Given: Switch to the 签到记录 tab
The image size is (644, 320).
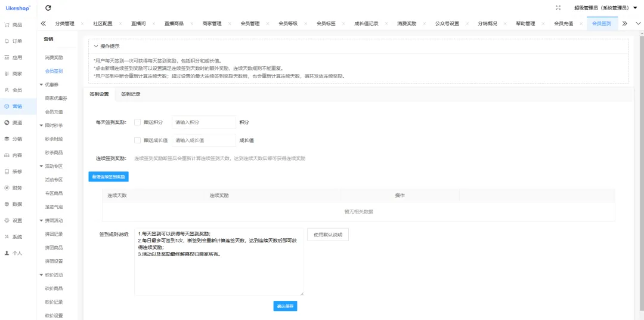Looking at the screenshot, I should (131, 94).
